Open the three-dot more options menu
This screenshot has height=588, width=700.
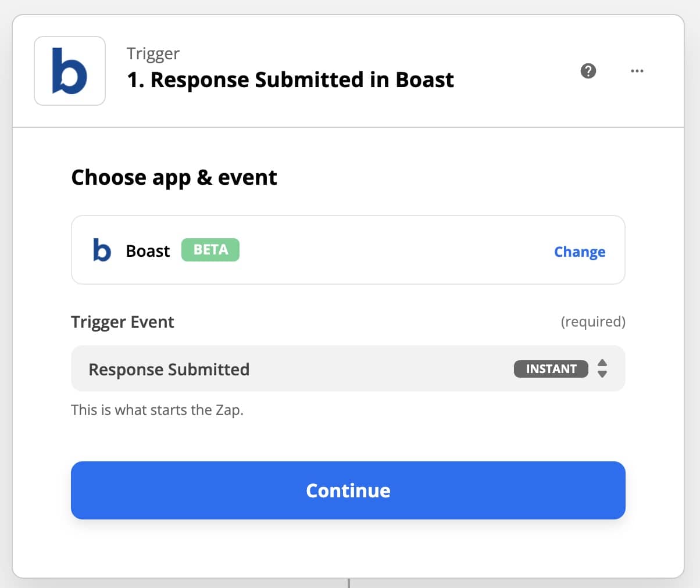[x=637, y=71]
